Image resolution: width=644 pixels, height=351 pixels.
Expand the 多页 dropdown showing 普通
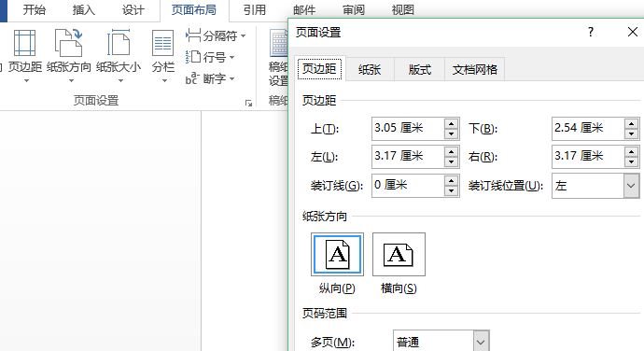[x=481, y=341]
